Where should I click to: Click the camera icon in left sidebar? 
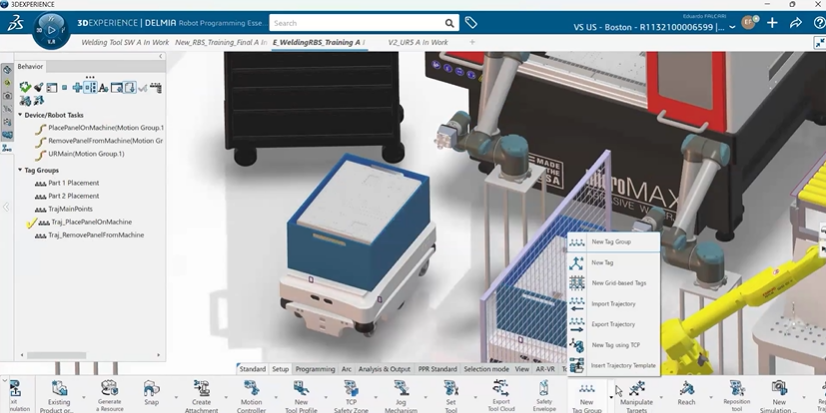coord(7,95)
